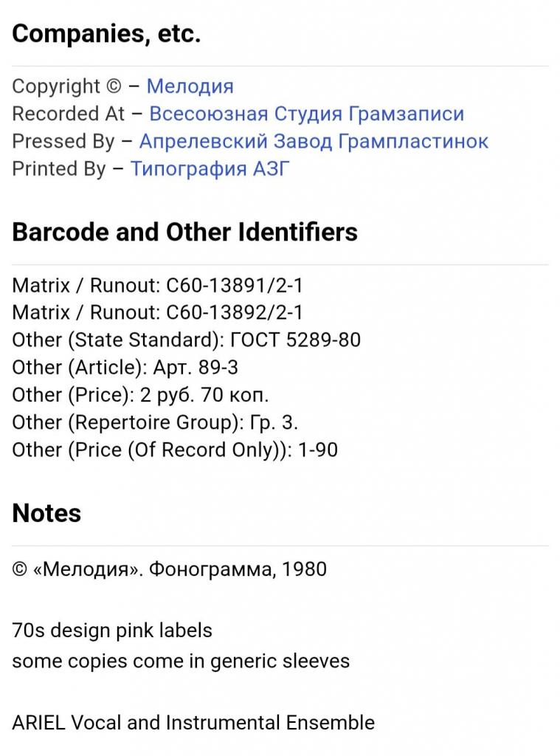Follow the Апрелевский Завод Грампластинок link
The image size is (560, 756).
pos(314,141)
